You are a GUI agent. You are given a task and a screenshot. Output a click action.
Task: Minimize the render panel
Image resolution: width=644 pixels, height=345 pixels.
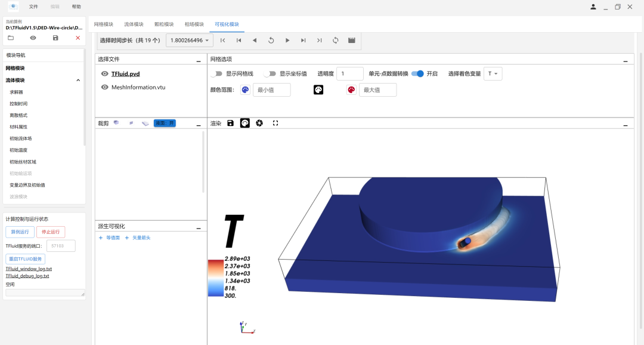tap(626, 124)
